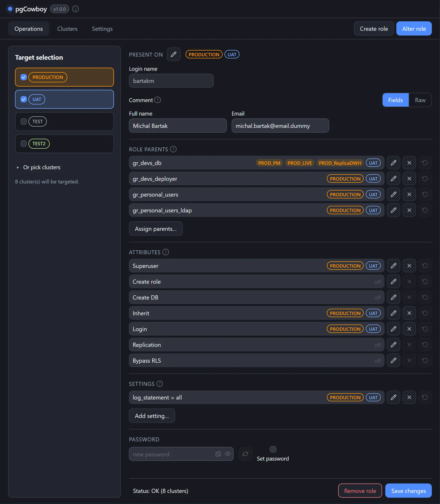
Task: Click the info icon beside version badge
Action: (x=76, y=9)
